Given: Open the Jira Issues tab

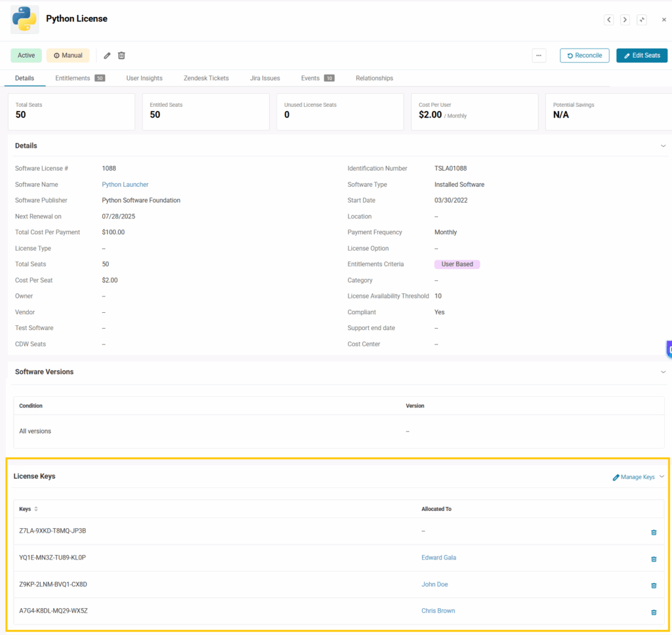Looking at the screenshot, I should tap(265, 79).
